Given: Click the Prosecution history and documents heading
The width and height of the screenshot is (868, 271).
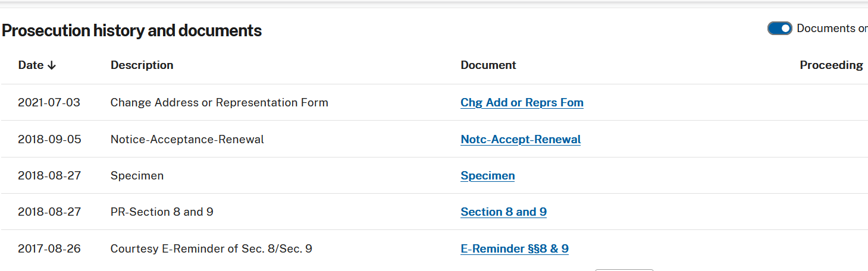Looking at the screenshot, I should 131,31.
